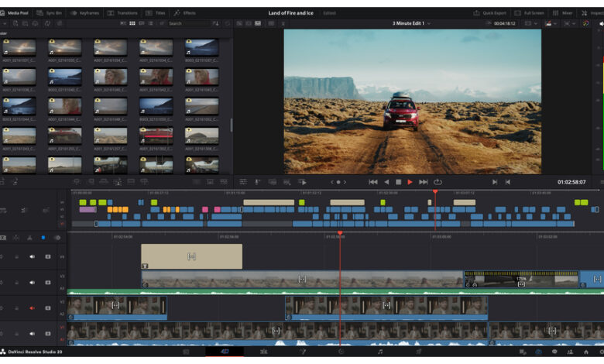This screenshot has width=604, height=364.
Task: Click the Full Screen button
Action: (530, 13)
